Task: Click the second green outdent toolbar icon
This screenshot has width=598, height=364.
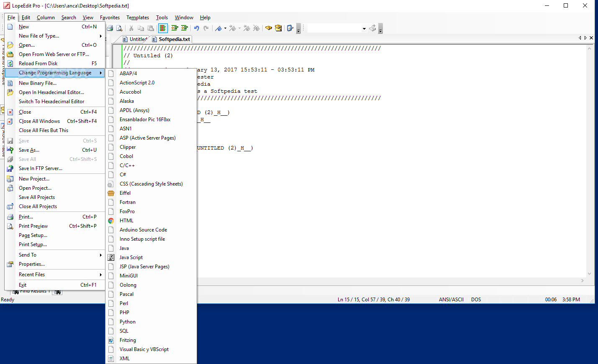Action: pyautogui.click(x=185, y=28)
